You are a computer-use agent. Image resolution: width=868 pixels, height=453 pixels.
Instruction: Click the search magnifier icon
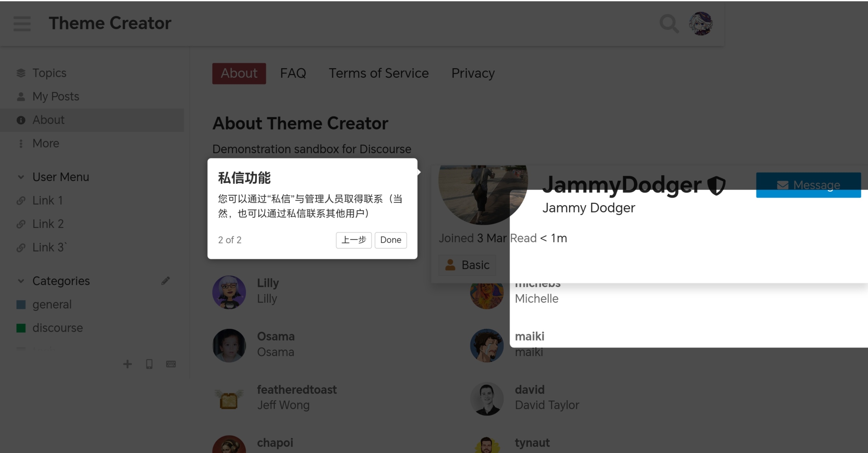coord(669,23)
